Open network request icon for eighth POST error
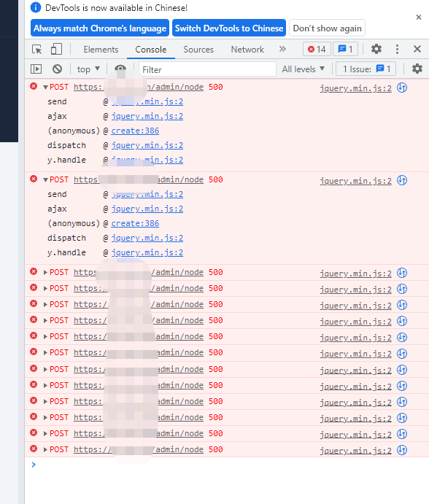 click(402, 354)
